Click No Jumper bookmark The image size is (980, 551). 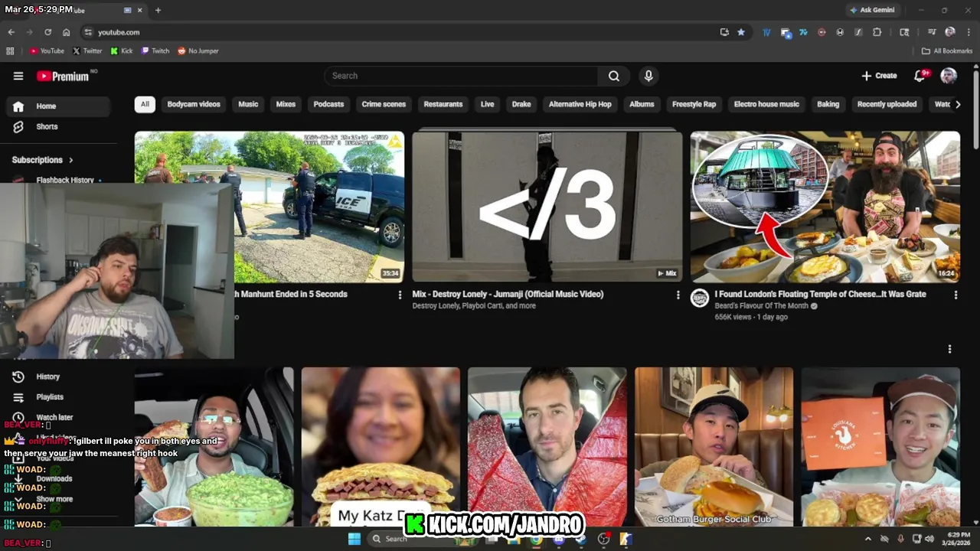[198, 51]
